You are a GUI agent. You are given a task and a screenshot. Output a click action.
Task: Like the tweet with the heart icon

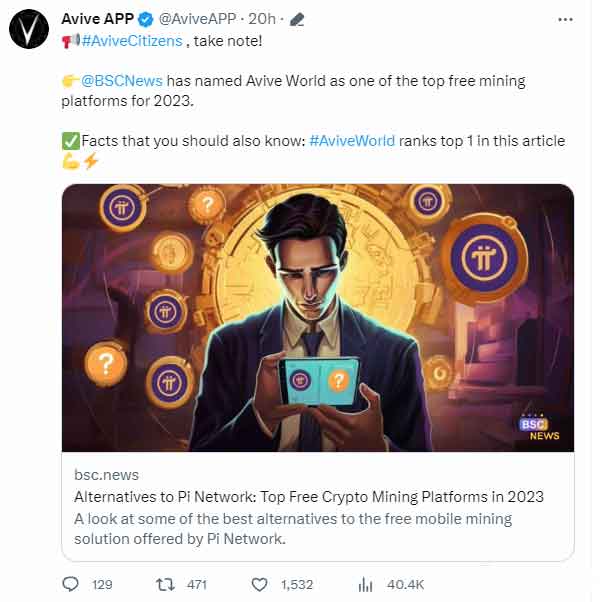[259, 584]
